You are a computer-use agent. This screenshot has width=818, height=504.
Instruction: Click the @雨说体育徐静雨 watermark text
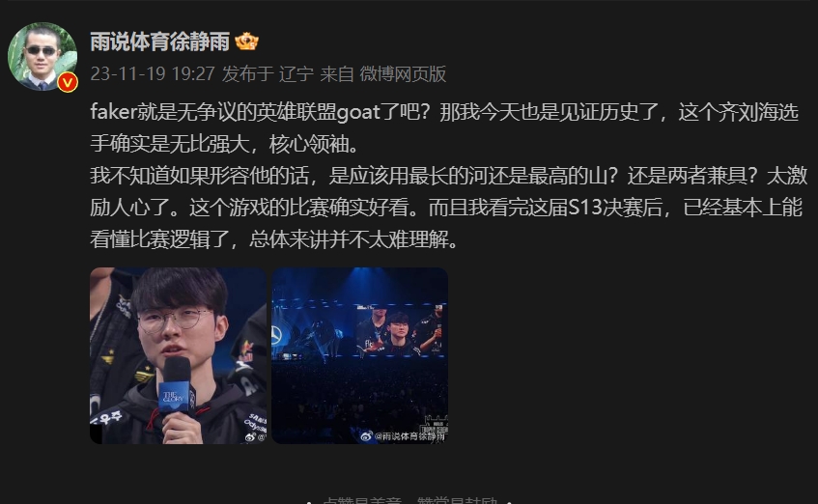click(x=409, y=436)
